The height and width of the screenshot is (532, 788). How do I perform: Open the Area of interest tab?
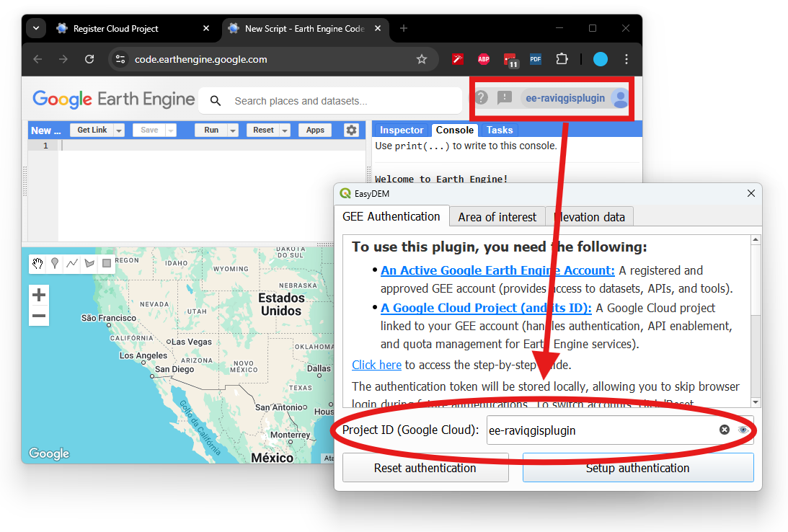(x=497, y=217)
